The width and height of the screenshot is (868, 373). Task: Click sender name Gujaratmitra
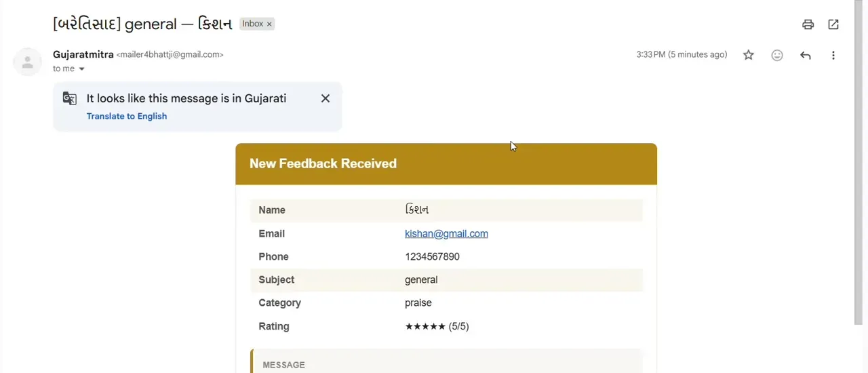coord(83,54)
